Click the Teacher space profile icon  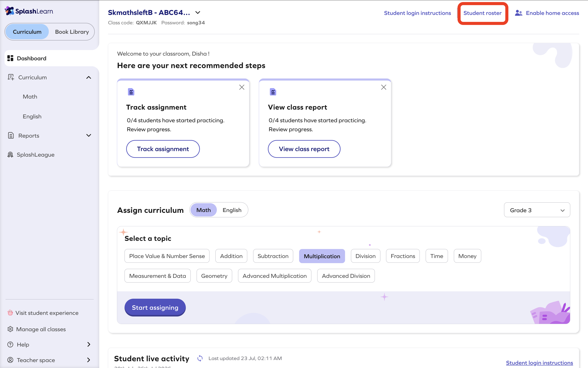pos(10,360)
